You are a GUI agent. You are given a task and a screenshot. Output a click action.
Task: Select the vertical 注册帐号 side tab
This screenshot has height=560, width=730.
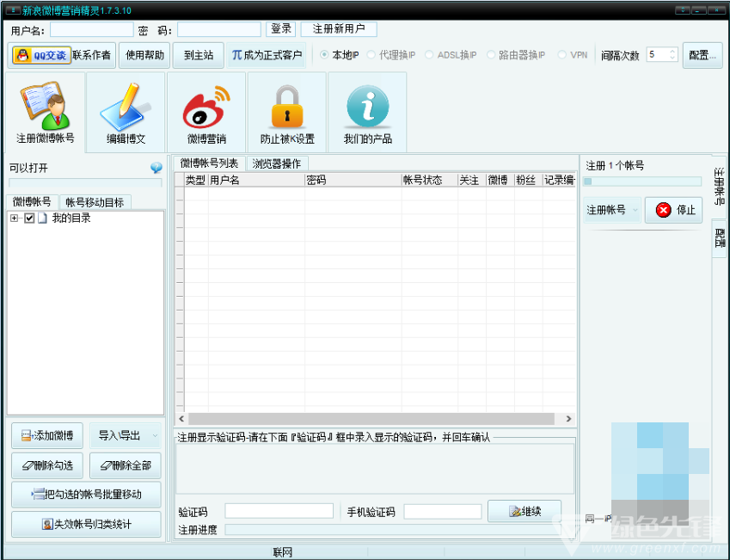[720, 187]
